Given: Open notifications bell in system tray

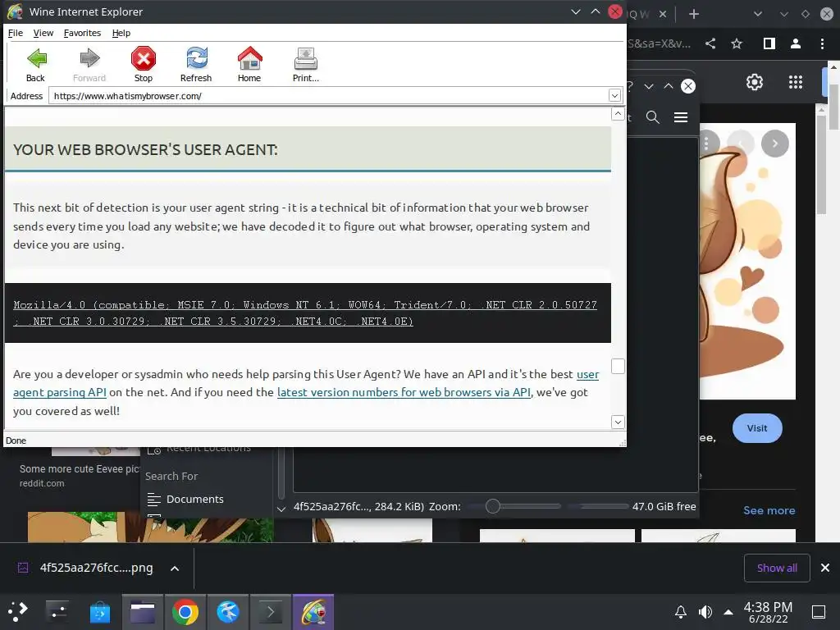Looking at the screenshot, I should 680,612.
